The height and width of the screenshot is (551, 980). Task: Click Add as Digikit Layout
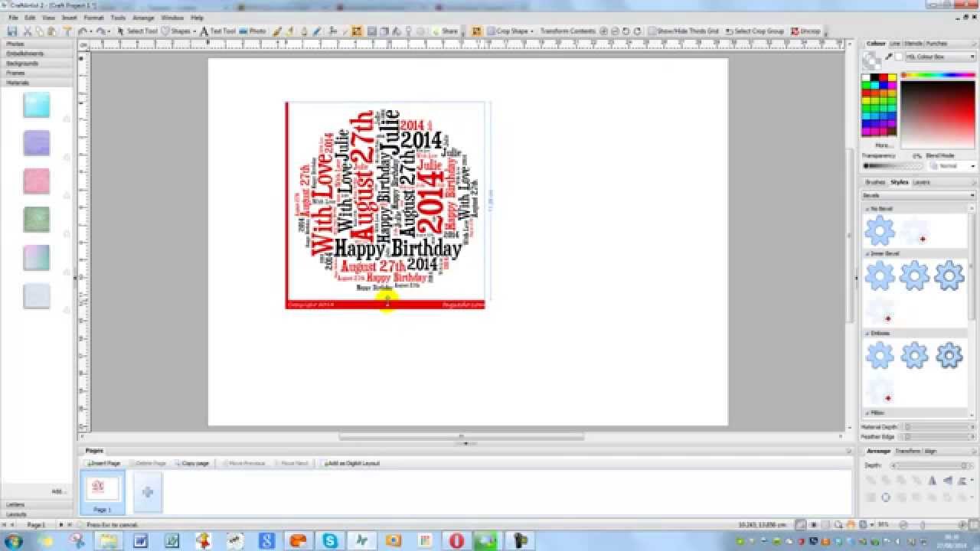[x=351, y=463]
